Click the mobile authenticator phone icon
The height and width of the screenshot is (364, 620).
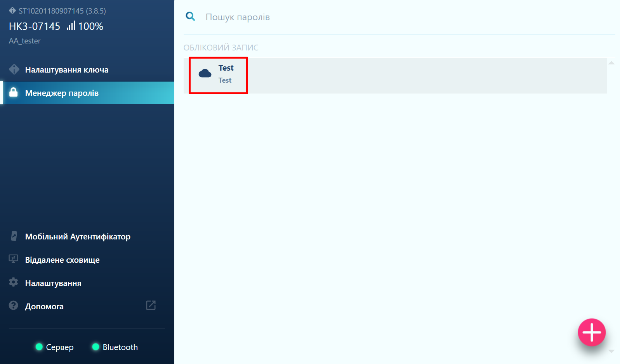(14, 236)
